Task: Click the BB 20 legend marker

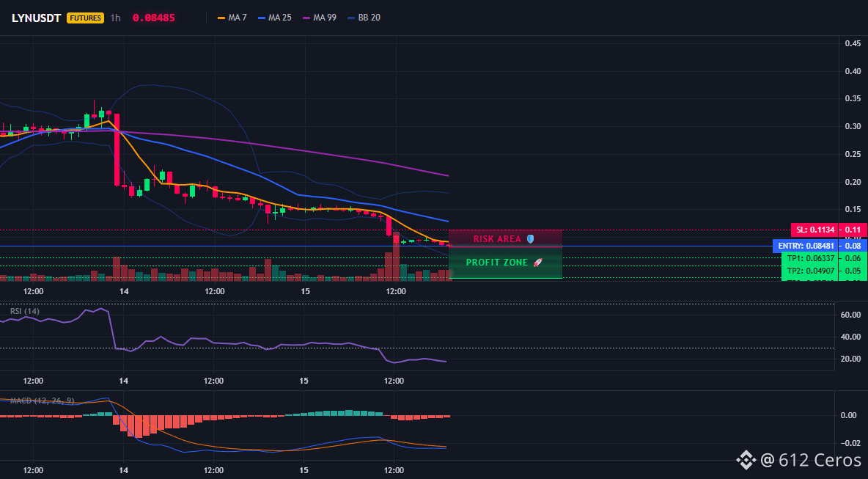Action: point(351,18)
